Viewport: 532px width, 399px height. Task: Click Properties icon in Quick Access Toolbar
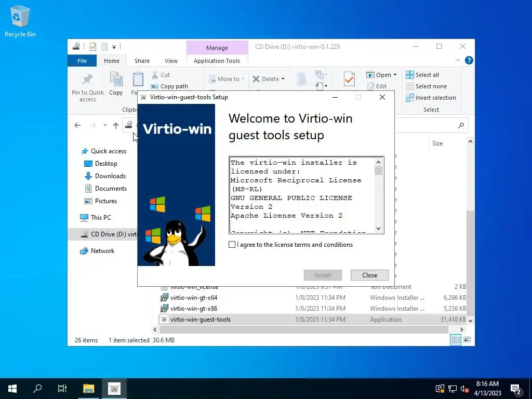pyautogui.click(x=93, y=46)
